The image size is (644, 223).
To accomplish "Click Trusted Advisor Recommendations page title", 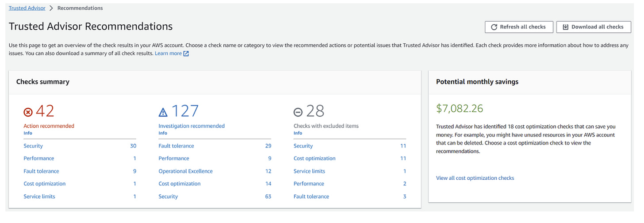I will (91, 26).
